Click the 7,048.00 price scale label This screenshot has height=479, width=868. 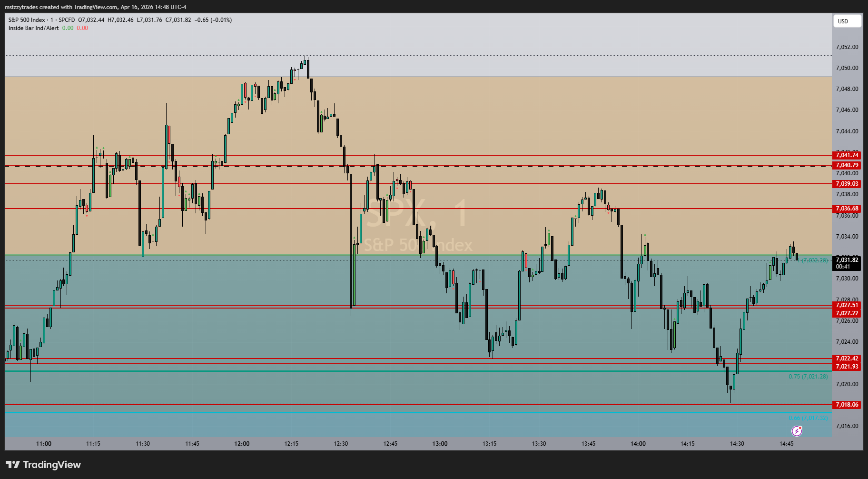[x=847, y=89]
